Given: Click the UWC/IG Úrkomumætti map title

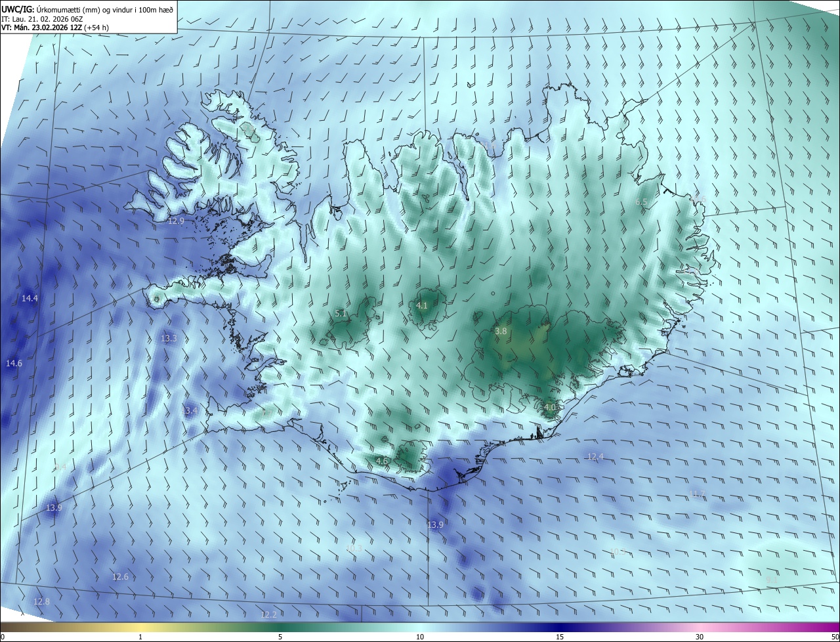Looking at the screenshot, I should 87,9.
